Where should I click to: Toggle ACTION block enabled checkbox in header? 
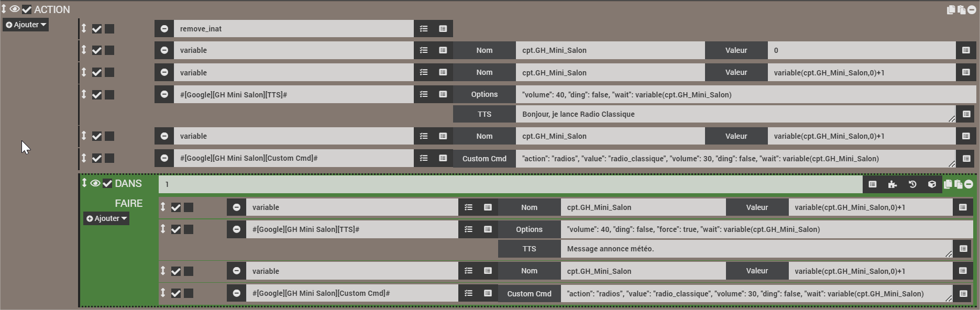tap(27, 9)
